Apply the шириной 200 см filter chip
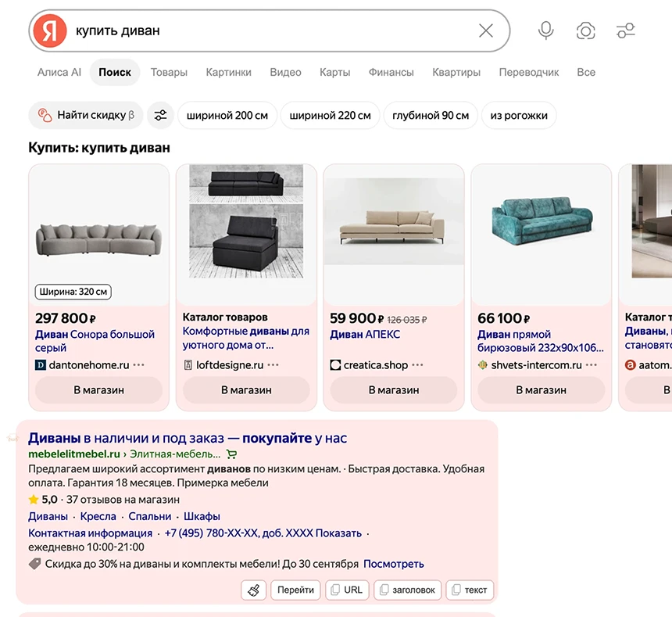 click(x=227, y=115)
